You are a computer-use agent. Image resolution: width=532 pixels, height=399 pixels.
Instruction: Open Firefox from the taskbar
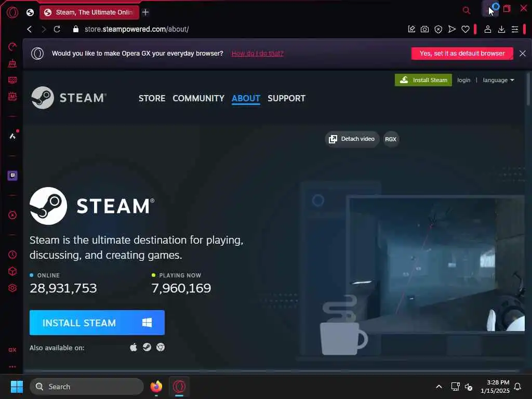tap(156, 387)
